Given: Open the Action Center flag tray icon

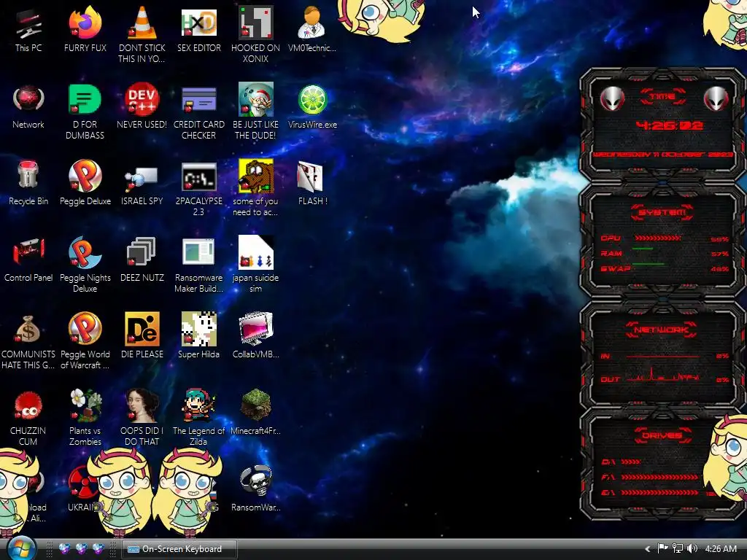Looking at the screenshot, I should click(x=662, y=548).
